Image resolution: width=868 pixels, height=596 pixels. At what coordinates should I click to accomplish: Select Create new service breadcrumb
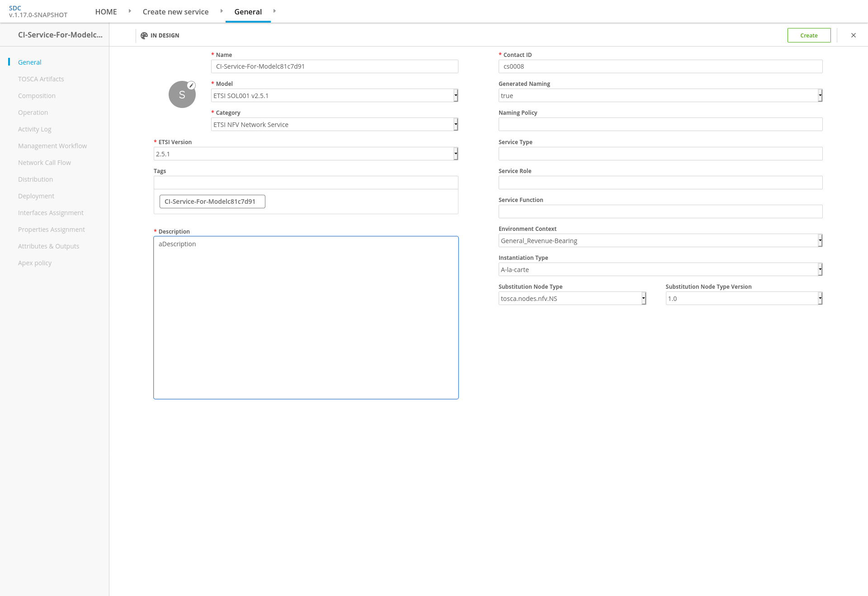coord(175,12)
